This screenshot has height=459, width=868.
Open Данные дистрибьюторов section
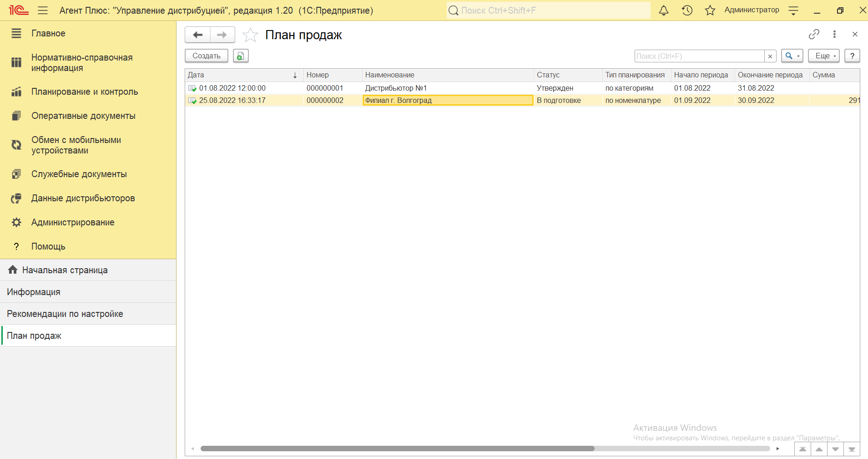pyautogui.click(x=83, y=198)
